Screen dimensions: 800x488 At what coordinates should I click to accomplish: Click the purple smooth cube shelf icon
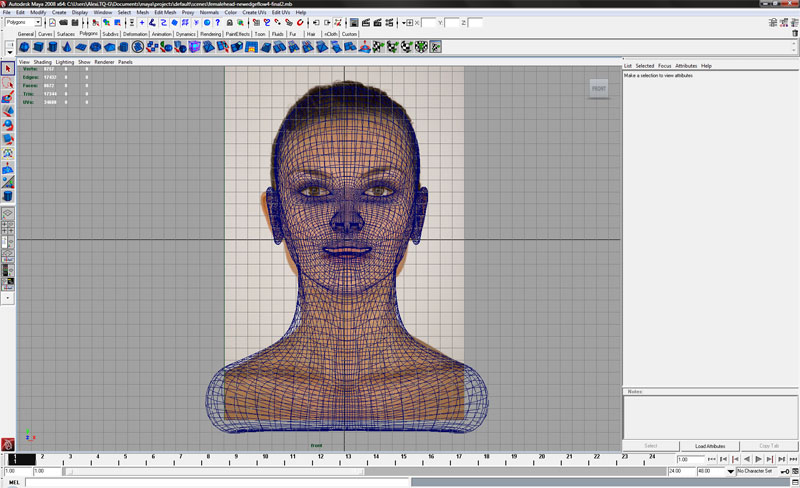pyautogui.click(x=194, y=47)
